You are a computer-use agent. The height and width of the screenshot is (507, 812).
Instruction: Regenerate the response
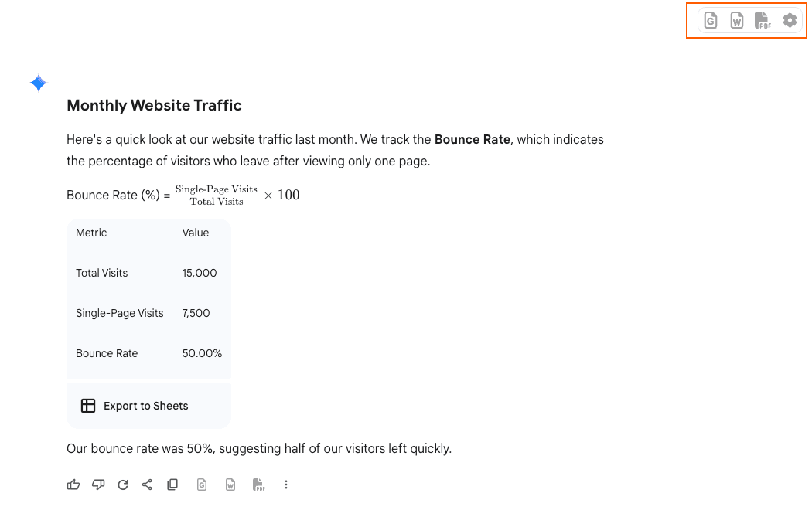pyautogui.click(x=123, y=485)
